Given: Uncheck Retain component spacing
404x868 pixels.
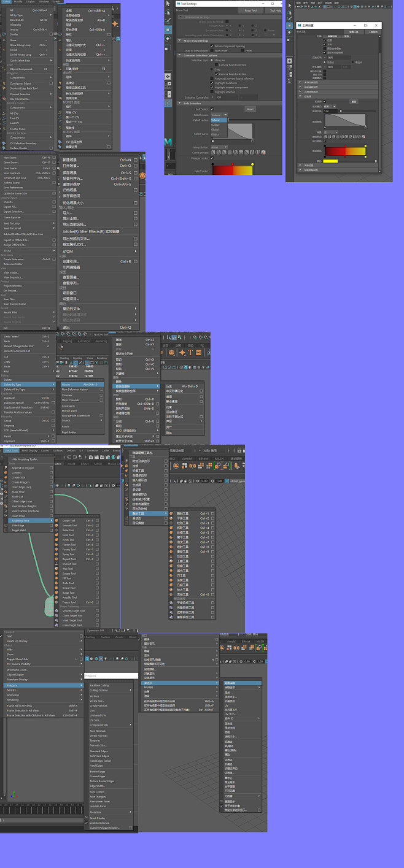Looking at the screenshot, I should [x=212, y=45].
